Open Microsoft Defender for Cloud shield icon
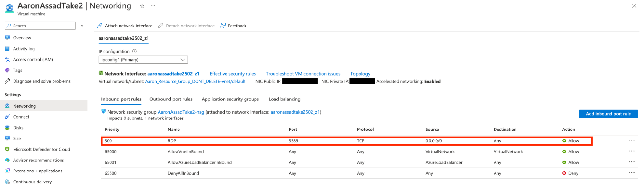 click(7, 149)
